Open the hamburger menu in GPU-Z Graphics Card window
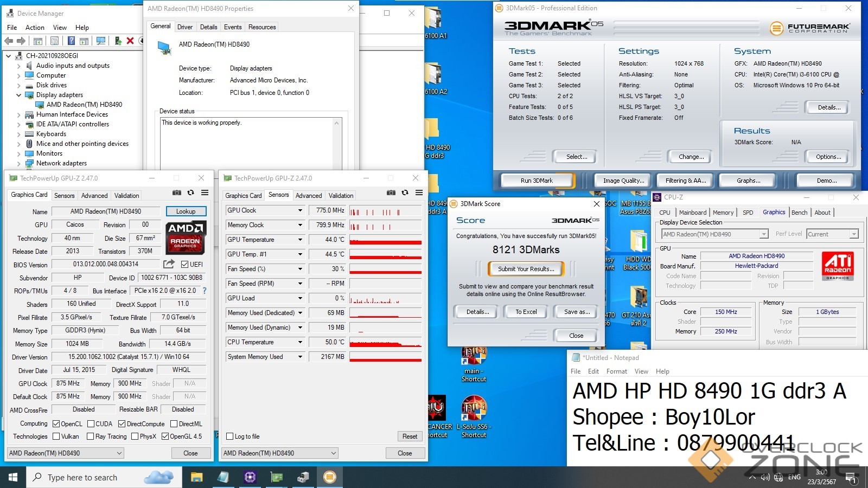Viewport: 868px width, 488px height. tap(205, 192)
